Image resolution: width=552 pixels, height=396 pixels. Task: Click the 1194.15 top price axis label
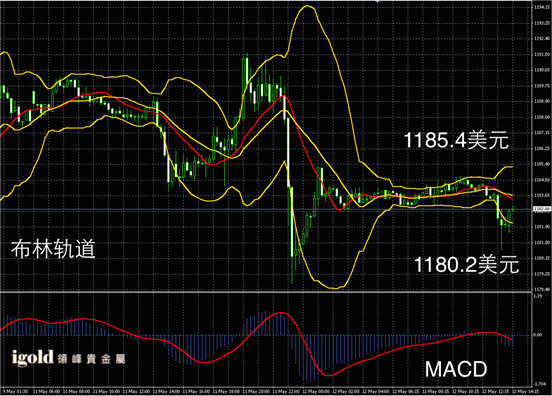coord(541,7)
